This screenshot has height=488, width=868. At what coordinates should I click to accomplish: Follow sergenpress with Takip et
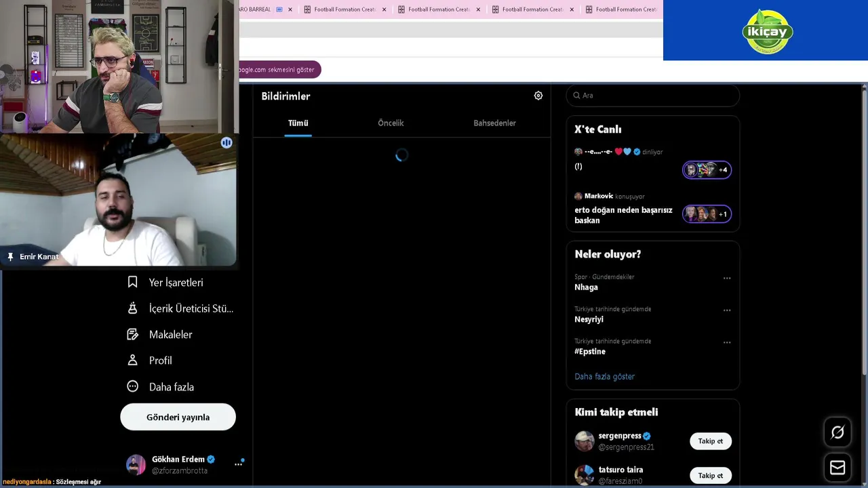[711, 441]
